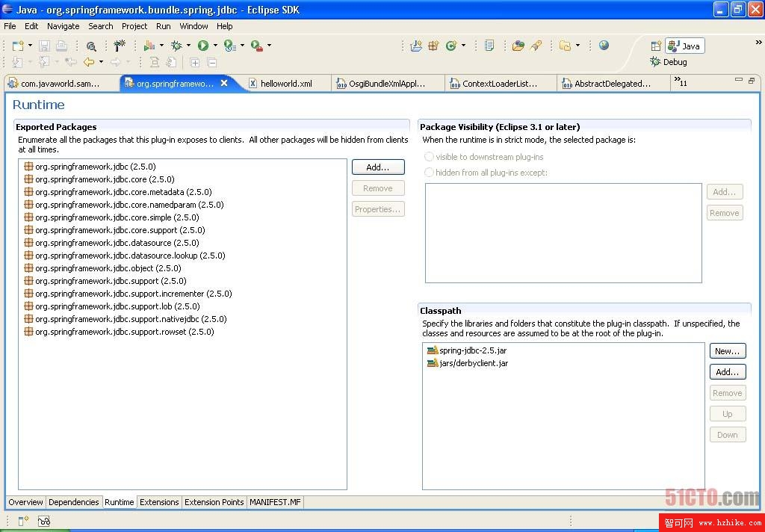This screenshot has height=532, width=765.
Task: Click the Open Task document icon
Action: [x=489, y=46]
